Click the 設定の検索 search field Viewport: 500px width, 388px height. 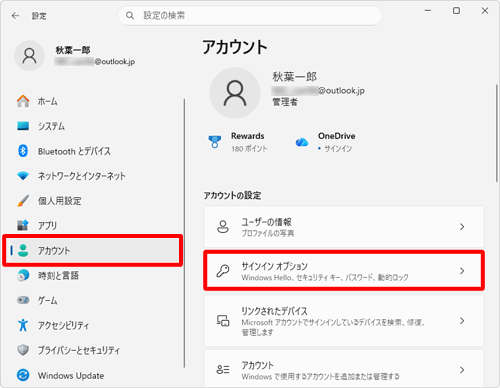pyautogui.click(x=250, y=16)
